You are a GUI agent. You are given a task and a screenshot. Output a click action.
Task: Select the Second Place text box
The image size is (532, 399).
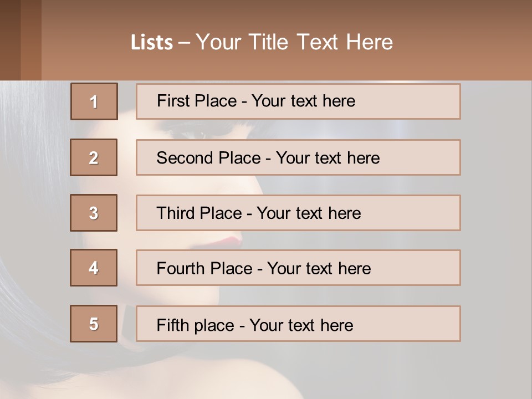coord(298,157)
